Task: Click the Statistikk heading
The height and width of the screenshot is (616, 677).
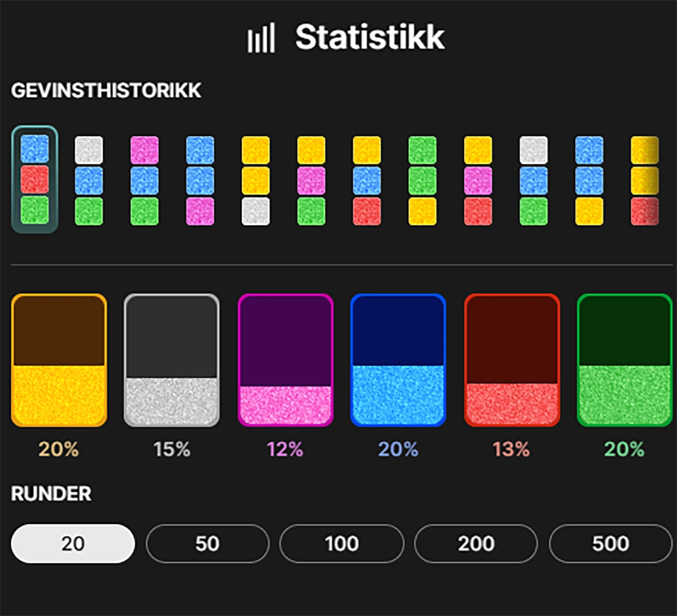Action: 370,37
